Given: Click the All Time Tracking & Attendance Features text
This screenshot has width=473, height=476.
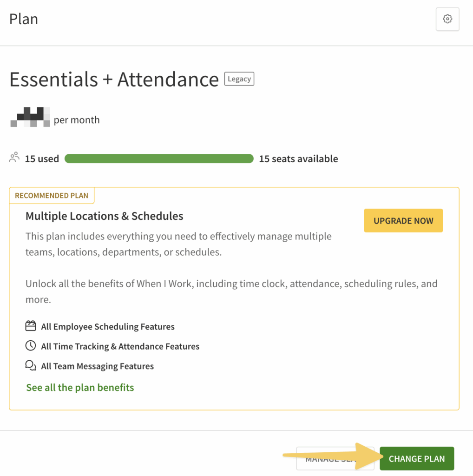Looking at the screenshot, I should pos(120,346).
